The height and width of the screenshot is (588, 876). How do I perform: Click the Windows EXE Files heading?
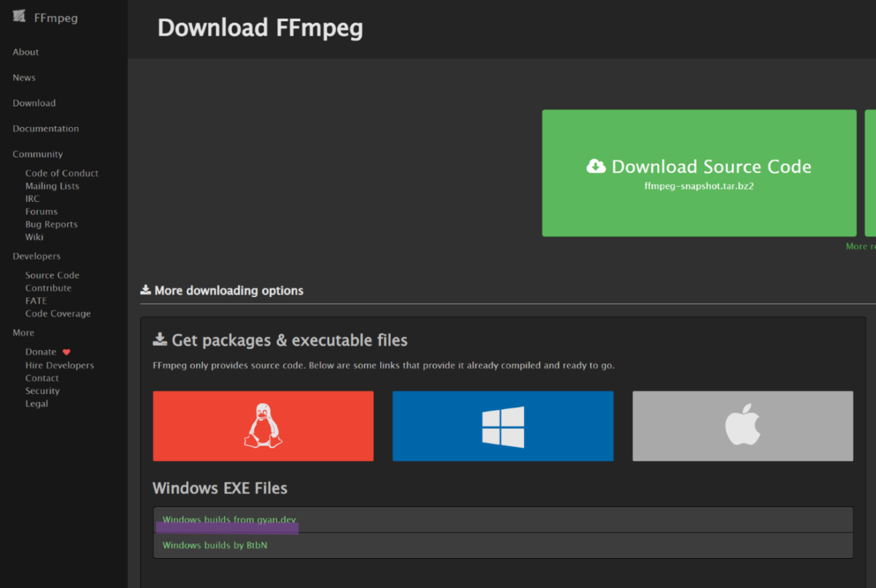(220, 488)
